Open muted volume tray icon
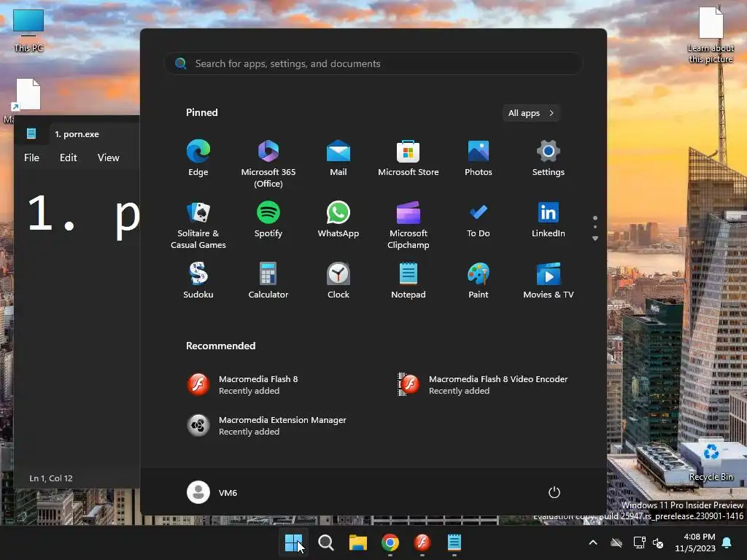Image resolution: width=747 pixels, height=560 pixels. click(x=659, y=542)
